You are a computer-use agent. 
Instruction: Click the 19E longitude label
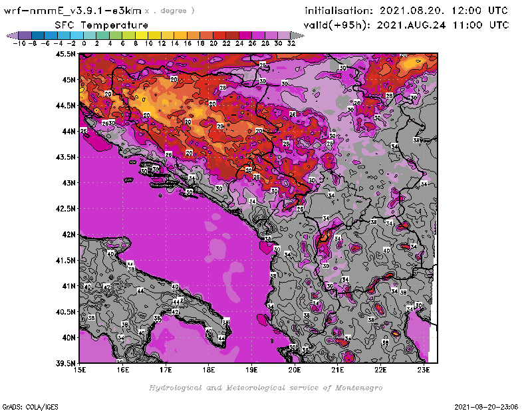(x=252, y=370)
